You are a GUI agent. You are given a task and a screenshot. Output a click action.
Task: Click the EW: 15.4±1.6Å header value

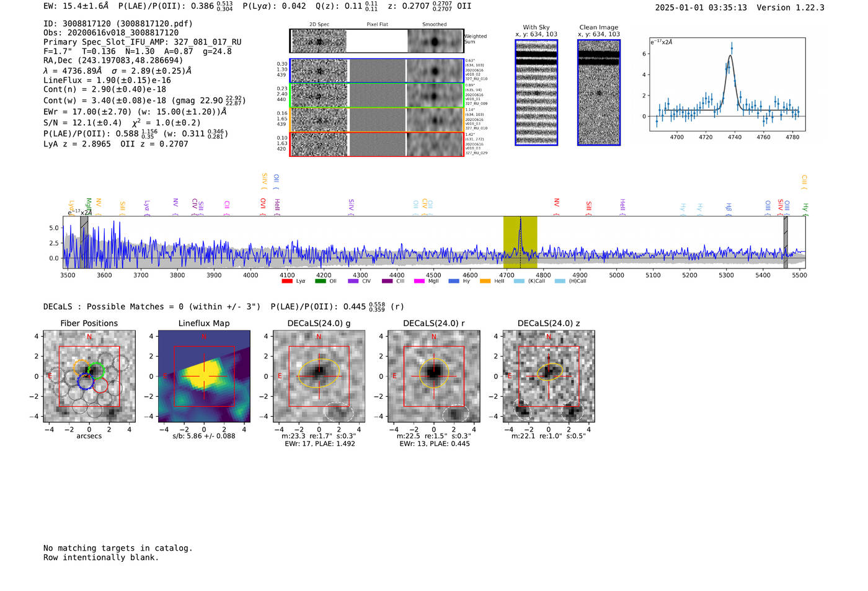coord(76,6)
